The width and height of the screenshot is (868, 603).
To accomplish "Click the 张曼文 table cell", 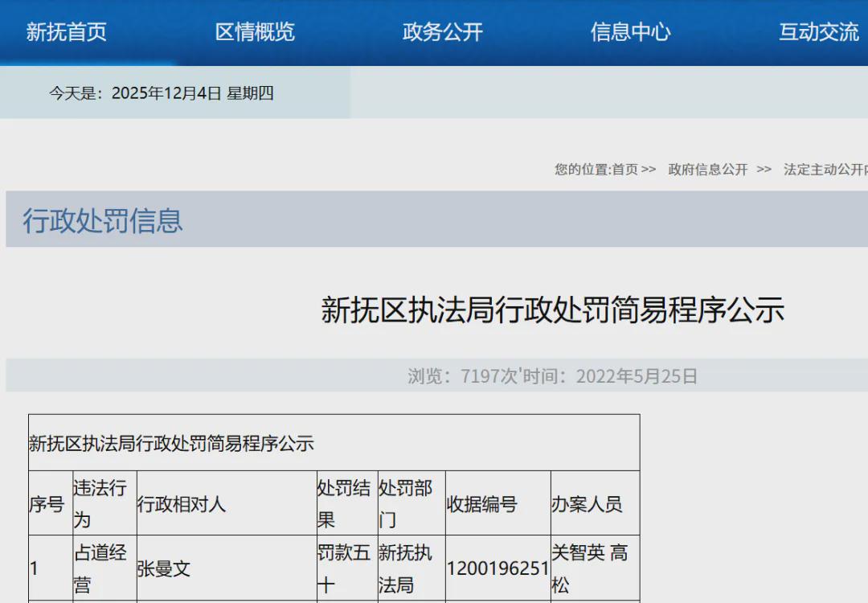I will [x=164, y=569].
